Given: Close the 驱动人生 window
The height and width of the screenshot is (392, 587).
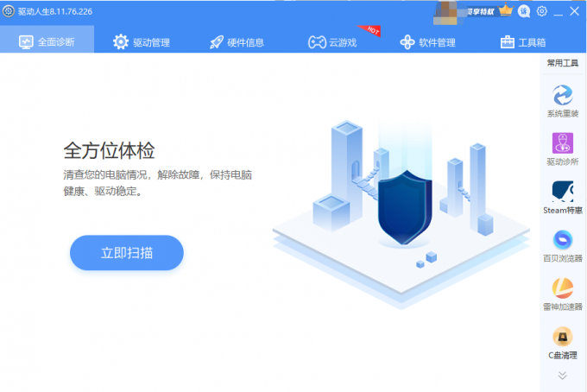Looking at the screenshot, I should [575, 11].
